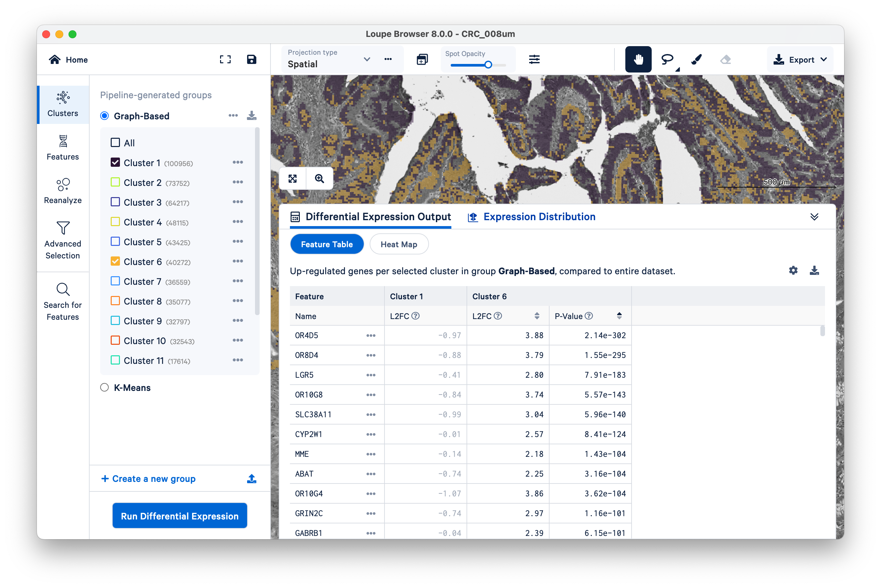The image size is (881, 588).
Task: Click the save file icon
Action: click(252, 59)
